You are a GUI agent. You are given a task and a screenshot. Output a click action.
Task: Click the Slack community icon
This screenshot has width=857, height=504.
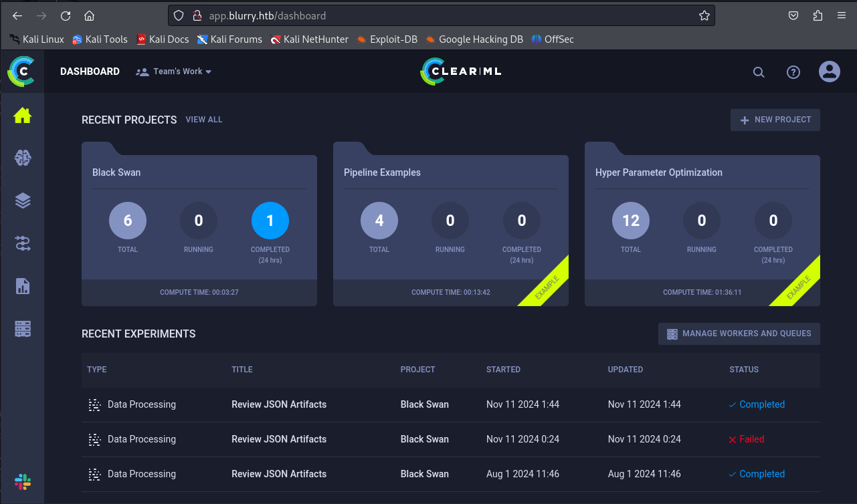tap(22, 481)
